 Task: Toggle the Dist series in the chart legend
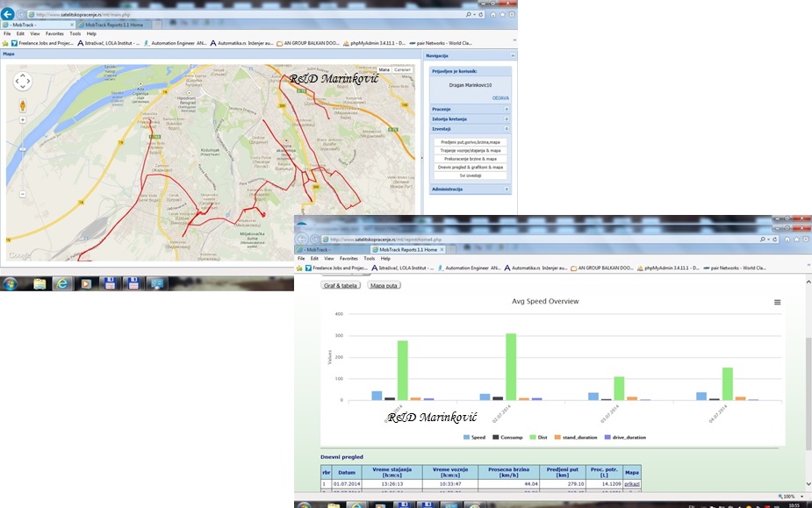tap(539, 437)
